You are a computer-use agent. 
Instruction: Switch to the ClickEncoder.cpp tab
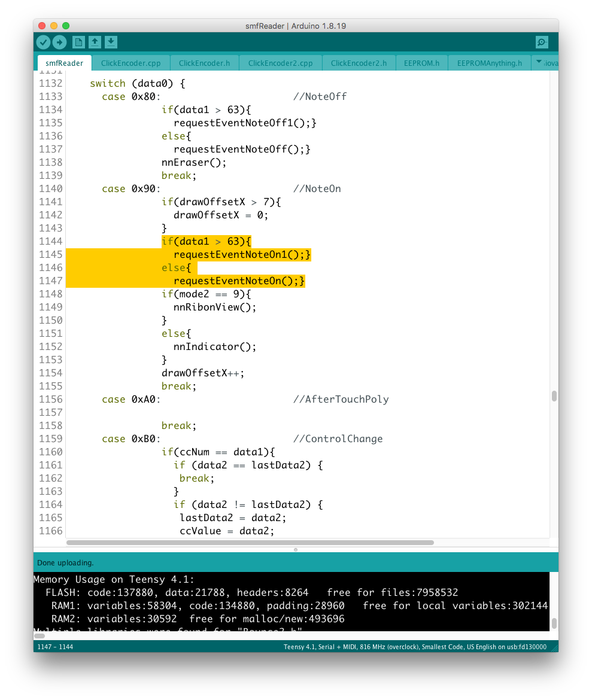[x=130, y=63]
